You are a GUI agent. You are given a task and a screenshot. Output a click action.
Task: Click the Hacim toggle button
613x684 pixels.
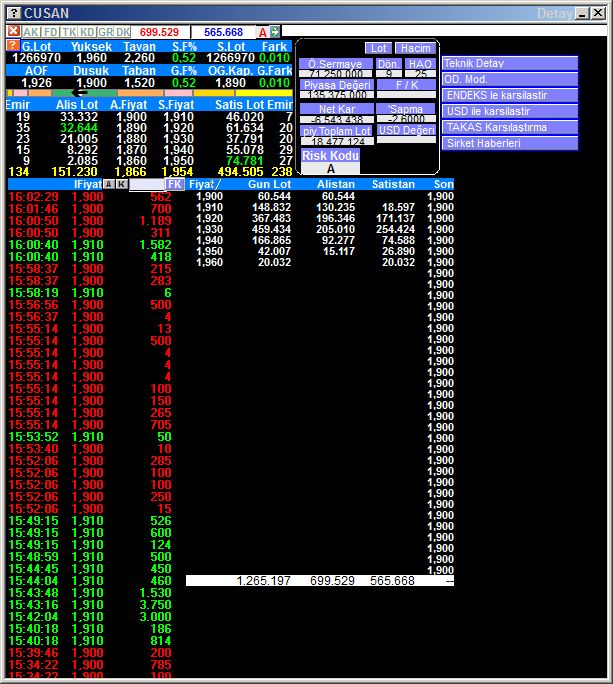point(416,48)
